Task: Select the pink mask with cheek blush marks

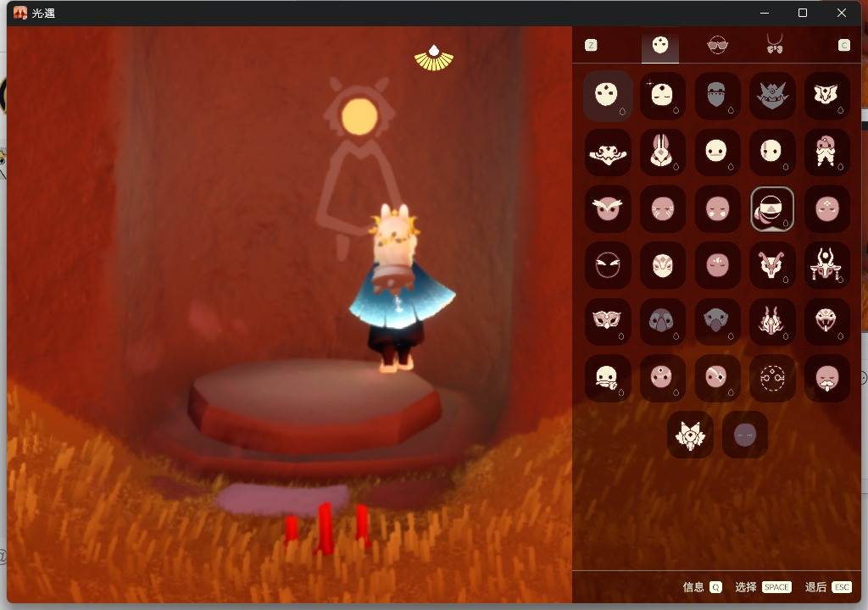Action: tap(717, 208)
